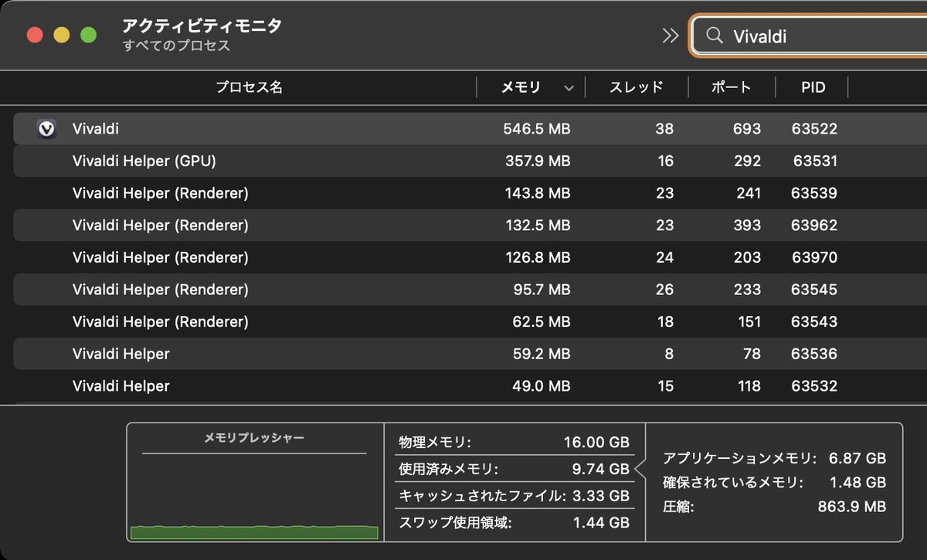
Task: Click PID 63531 cell
Action: point(815,161)
